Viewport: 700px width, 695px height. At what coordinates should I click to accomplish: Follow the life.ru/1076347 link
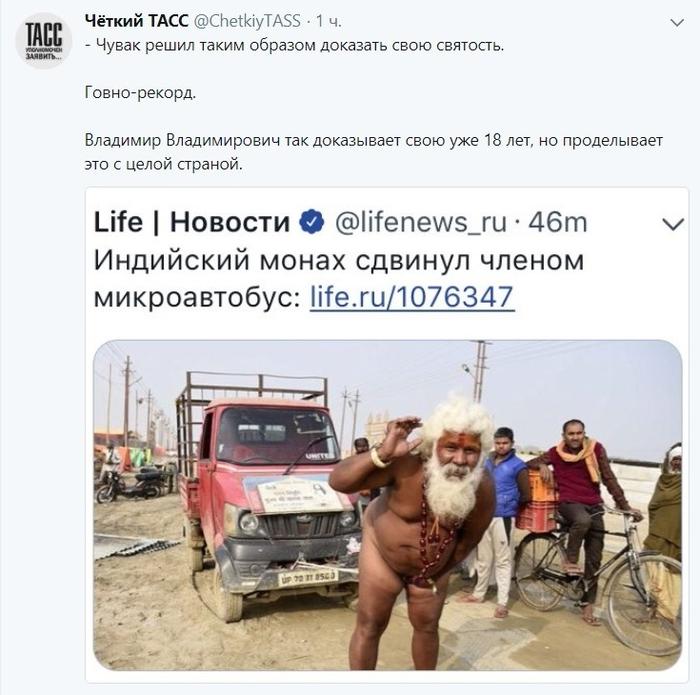412,296
